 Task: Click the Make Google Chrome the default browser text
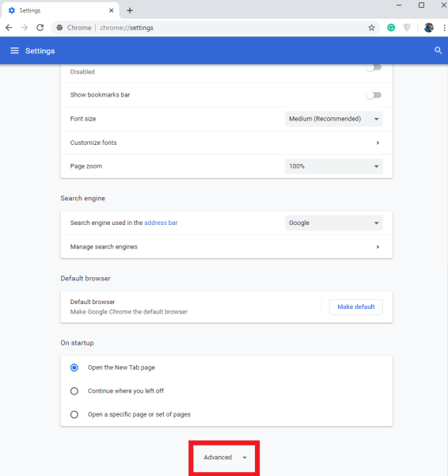point(129,312)
